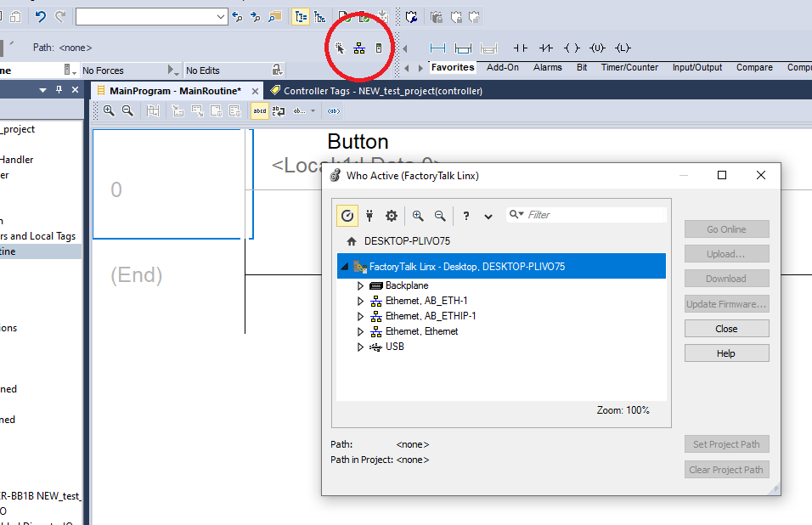Expand the Ethernet, AB_ETHIP-1 node
This screenshot has width=812, height=525.
coord(361,316)
